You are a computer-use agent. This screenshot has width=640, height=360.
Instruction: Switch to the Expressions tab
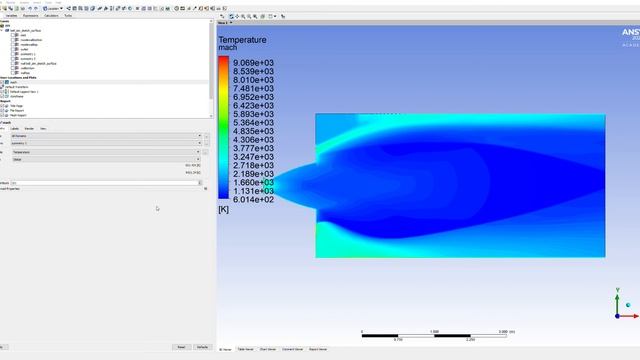[x=31, y=16]
